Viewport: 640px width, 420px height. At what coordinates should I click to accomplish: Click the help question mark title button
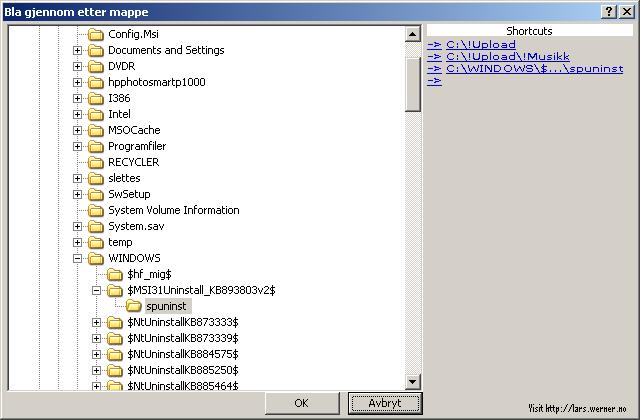(x=609, y=11)
